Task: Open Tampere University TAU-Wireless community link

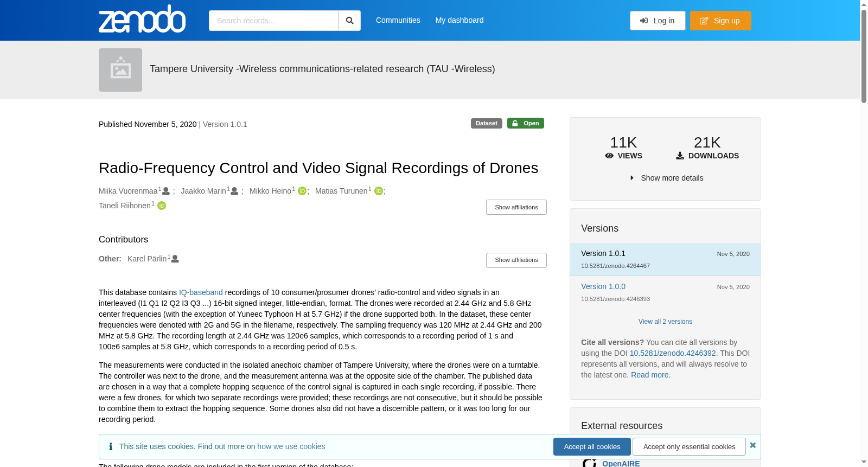Action: point(322,69)
